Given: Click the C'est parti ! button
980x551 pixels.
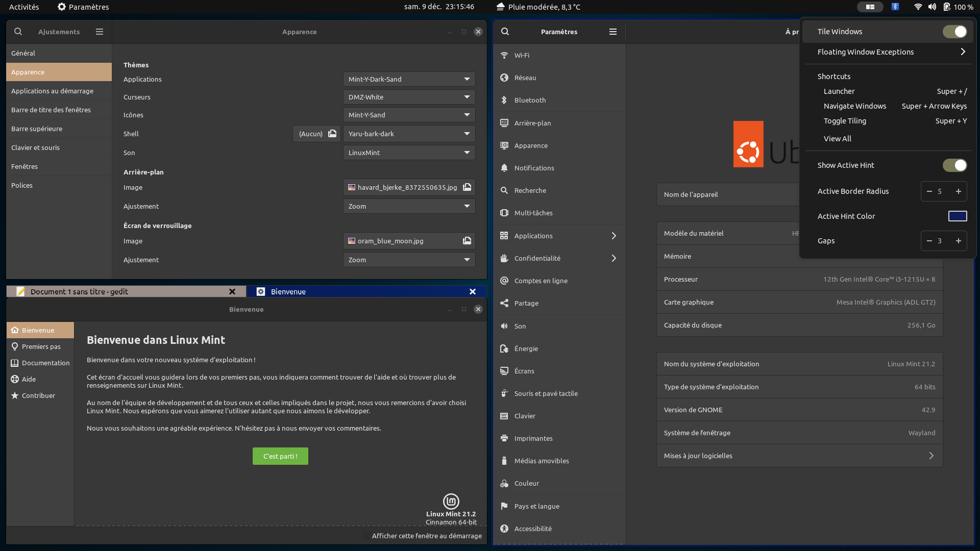Looking at the screenshot, I should coord(280,456).
